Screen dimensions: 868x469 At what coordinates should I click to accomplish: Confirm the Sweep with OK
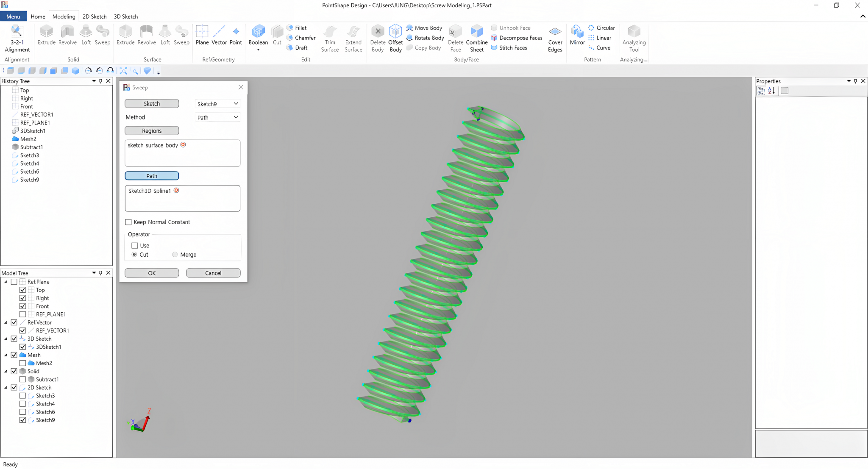coord(151,272)
